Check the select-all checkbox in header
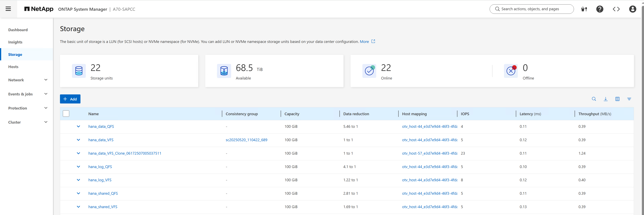This screenshot has width=644, height=215. point(66,114)
